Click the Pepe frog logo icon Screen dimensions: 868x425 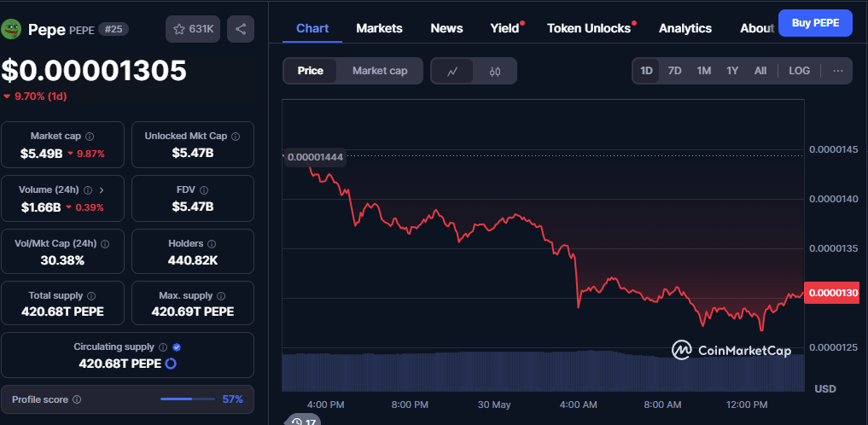[x=11, y=29]
